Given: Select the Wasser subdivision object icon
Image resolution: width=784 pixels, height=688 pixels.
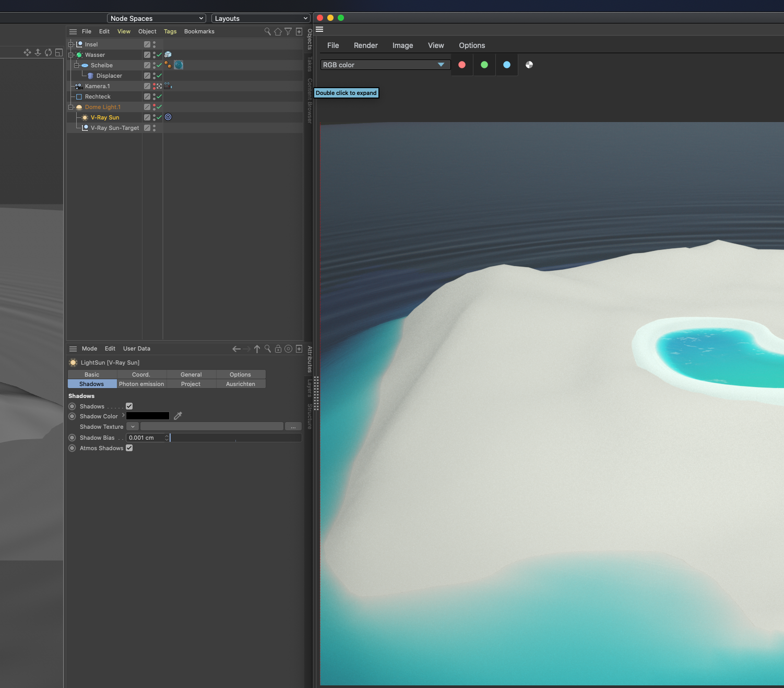Looking at the screenshot, I should pos(79,55).
